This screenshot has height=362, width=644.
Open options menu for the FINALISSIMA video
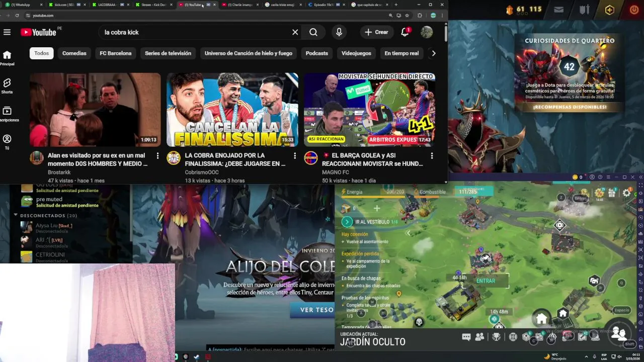(x=294, y=156)
